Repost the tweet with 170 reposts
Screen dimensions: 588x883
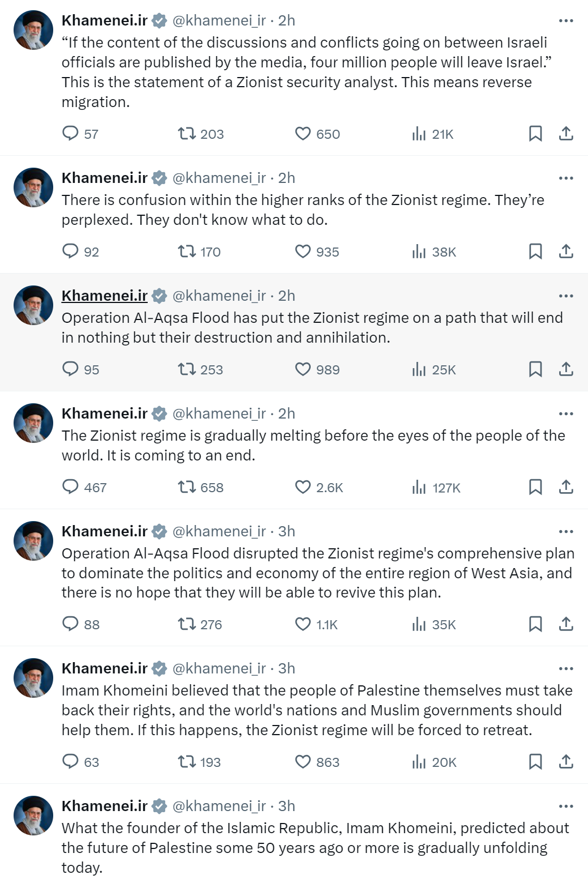pyautogui.click(x=187, y=251)
